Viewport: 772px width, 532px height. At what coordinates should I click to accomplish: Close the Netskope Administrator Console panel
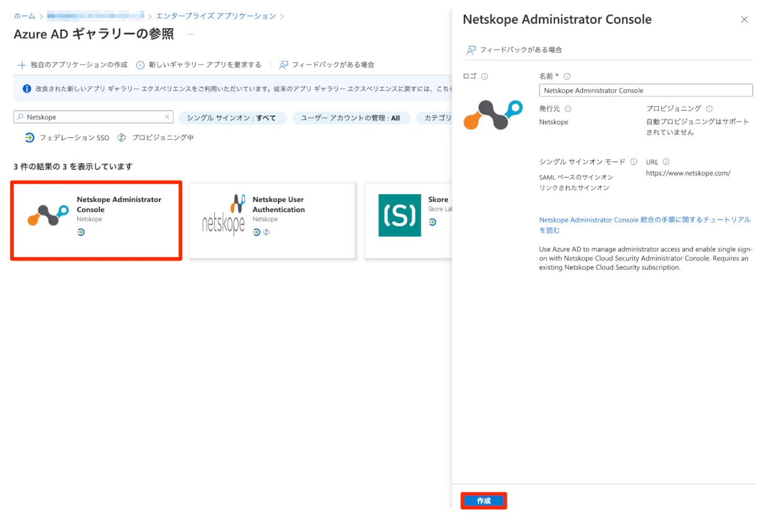pyautogui.click(x=744, y=20)
